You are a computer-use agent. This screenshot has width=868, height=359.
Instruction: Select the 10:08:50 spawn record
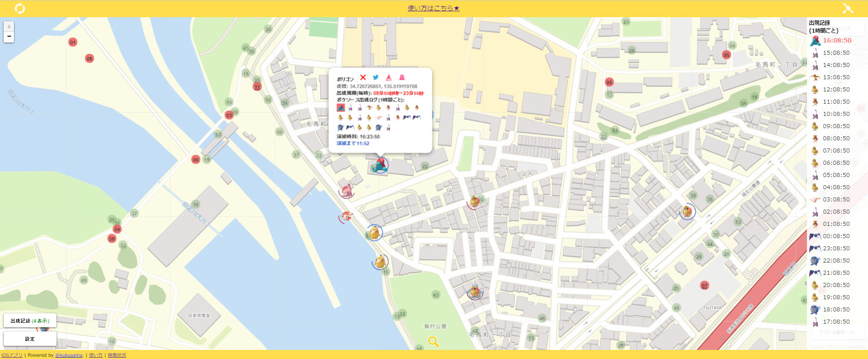click(x=831, y=114)
